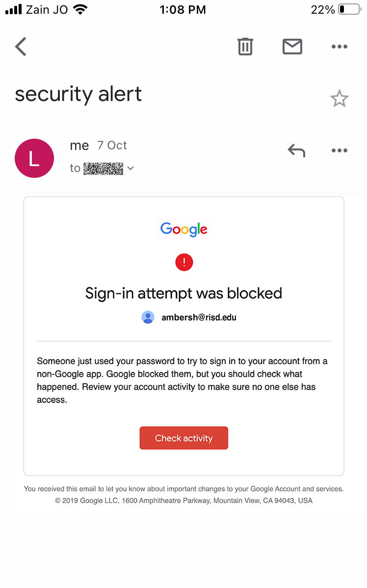
Task: Tap the 7 Oct date label
Action: (x=112, y=146)
